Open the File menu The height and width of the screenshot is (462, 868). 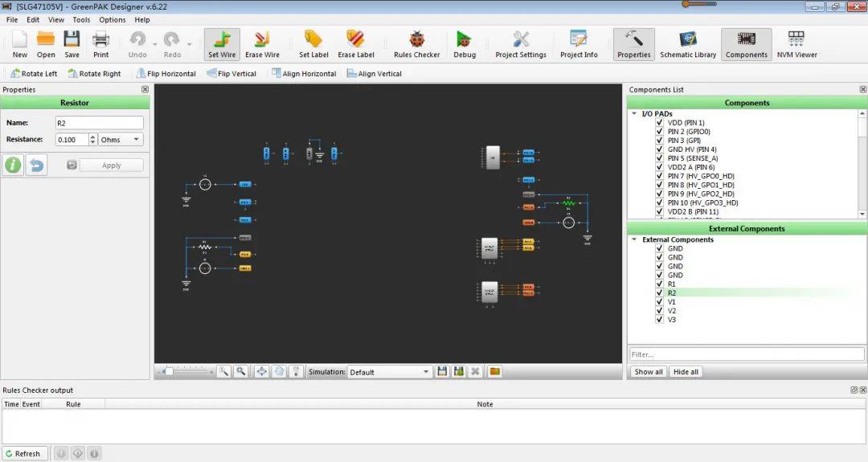click(x=12, y=19)
